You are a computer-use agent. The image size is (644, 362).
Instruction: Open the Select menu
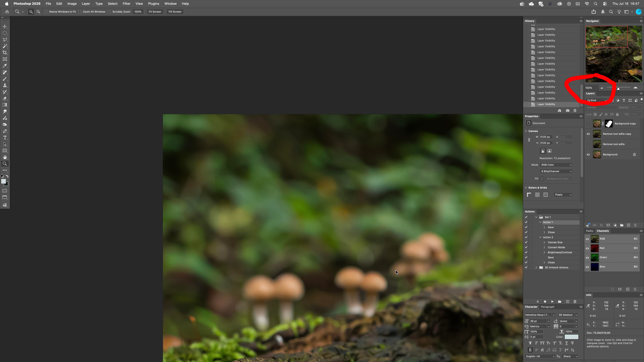pos(112,4)
